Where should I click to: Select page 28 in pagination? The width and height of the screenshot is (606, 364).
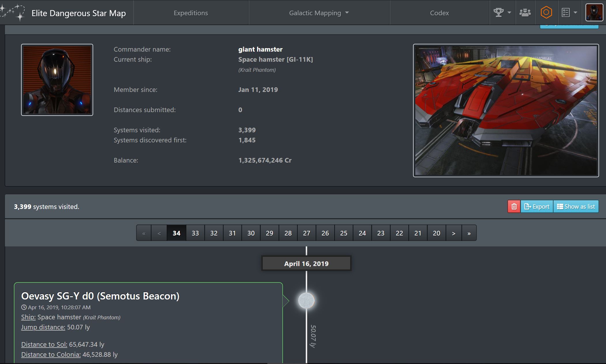(x=288, y=233)
